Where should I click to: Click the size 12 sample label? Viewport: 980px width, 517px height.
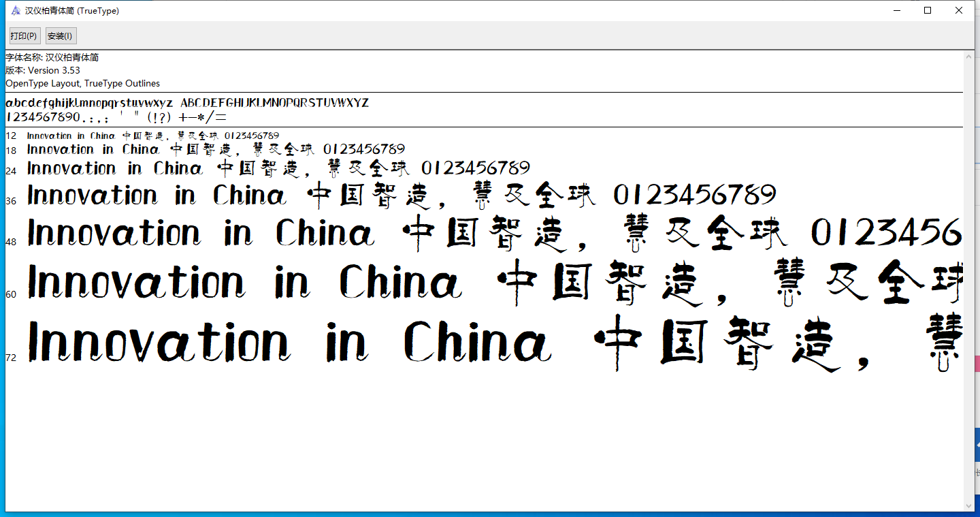point(11,136)
